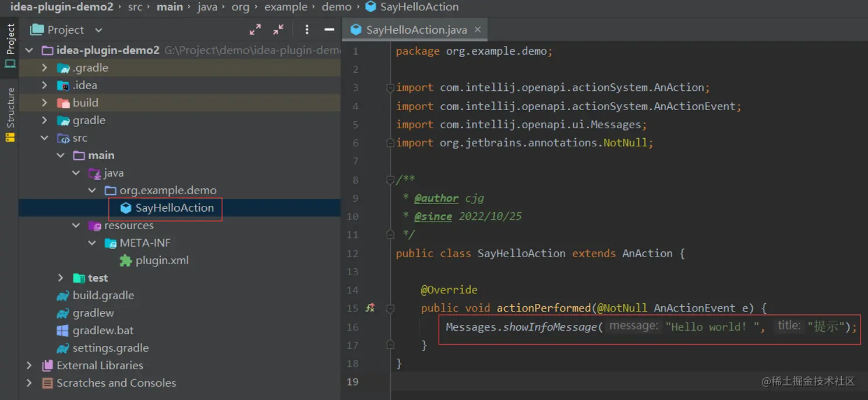
Task: Click breadcrumb 'example' in navigation bar
Action: pos(286,7)
